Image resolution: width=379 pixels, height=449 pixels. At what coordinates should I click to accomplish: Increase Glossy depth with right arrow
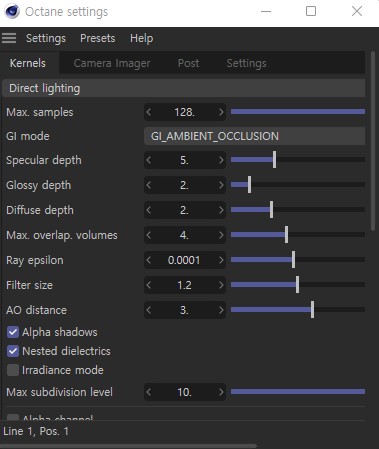click(221, 185)
